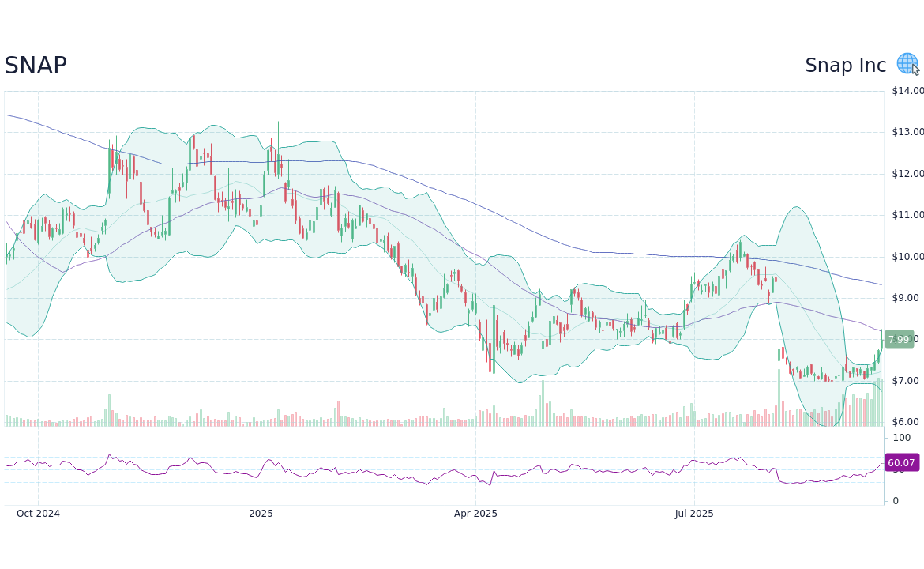Click the 0 RSI axis label
The height and width of the screenshot is (569, 924).
(x=896, y=500)
